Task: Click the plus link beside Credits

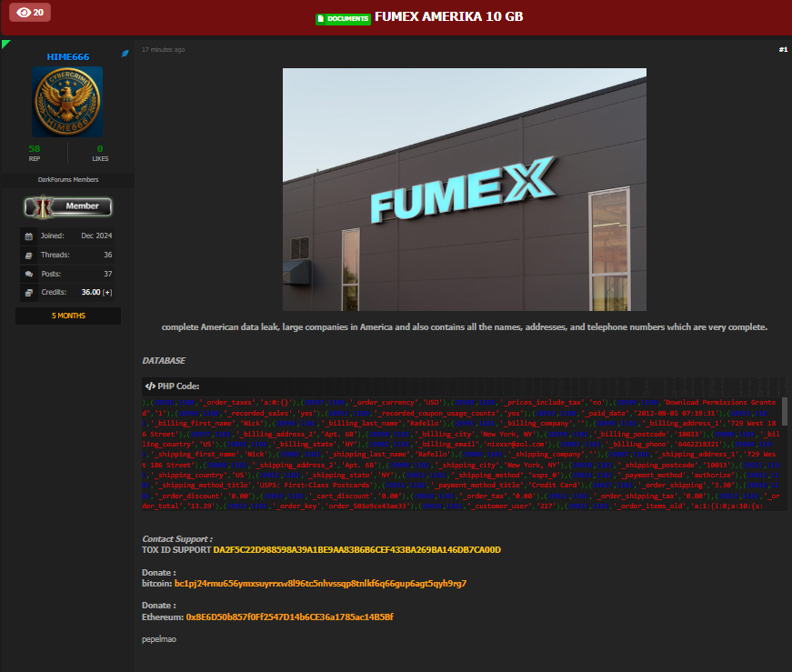Action: click(108, 292)
